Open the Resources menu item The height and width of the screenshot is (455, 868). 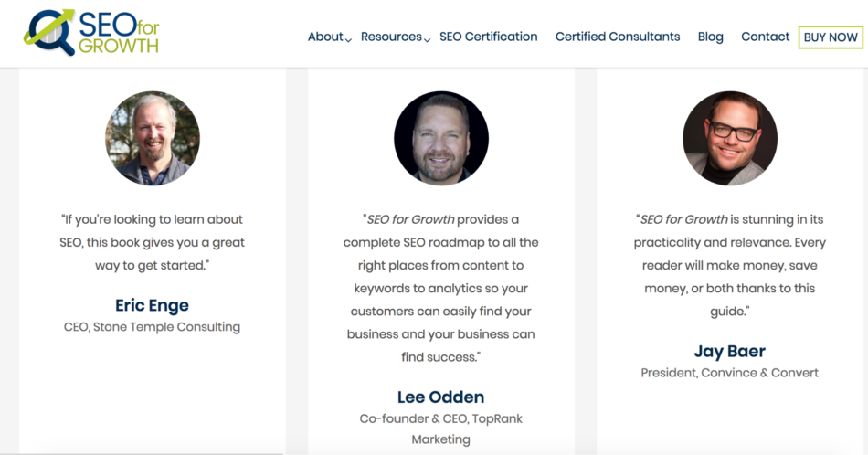(x=391, y=37)
